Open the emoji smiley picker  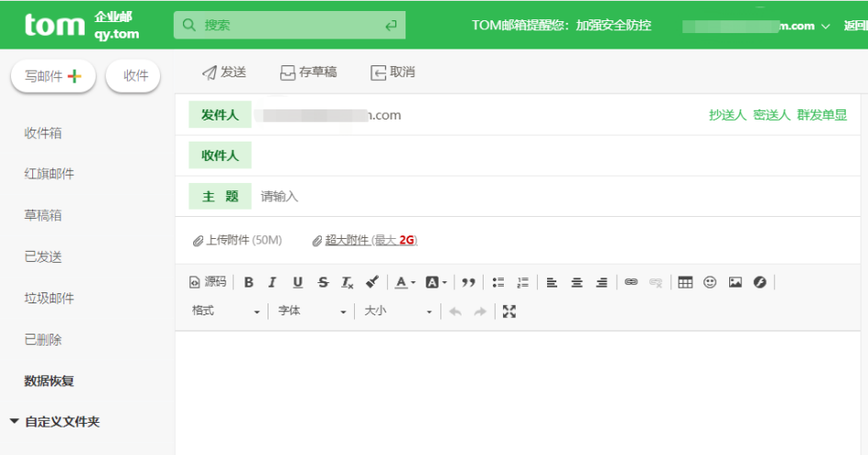[x=710, y=283]
